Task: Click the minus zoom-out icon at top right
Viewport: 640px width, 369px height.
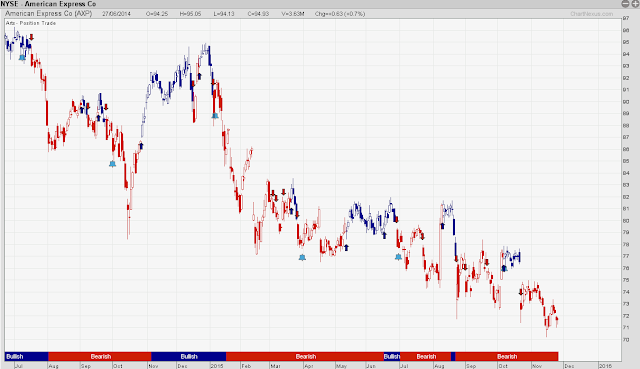Action: 625,4
